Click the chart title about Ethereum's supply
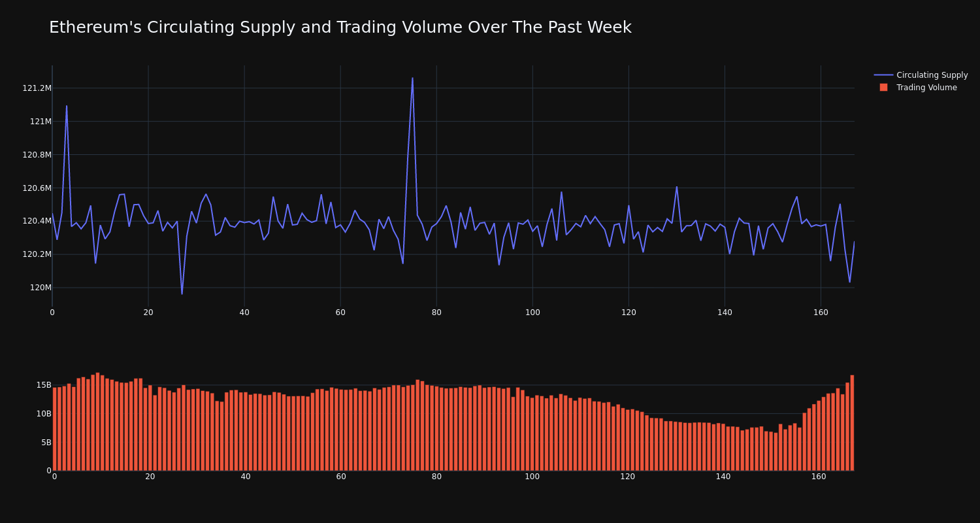The image size is (980, 523). [340, 27]
